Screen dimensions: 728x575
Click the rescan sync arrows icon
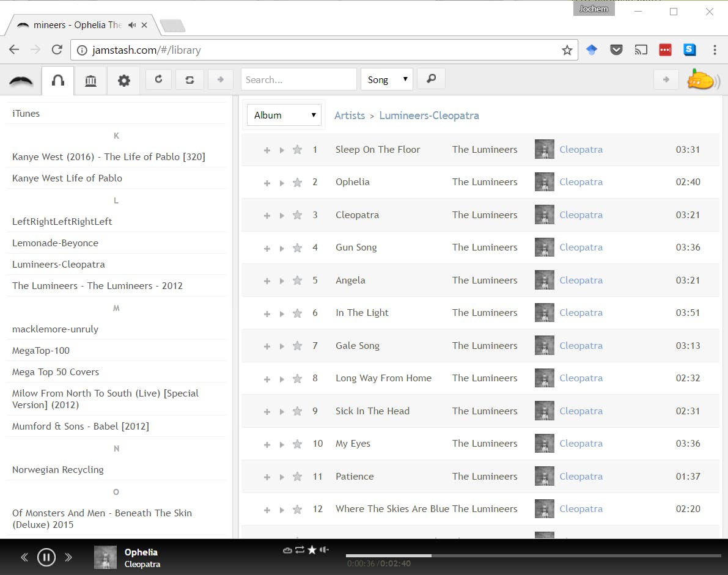click(189, 79)
